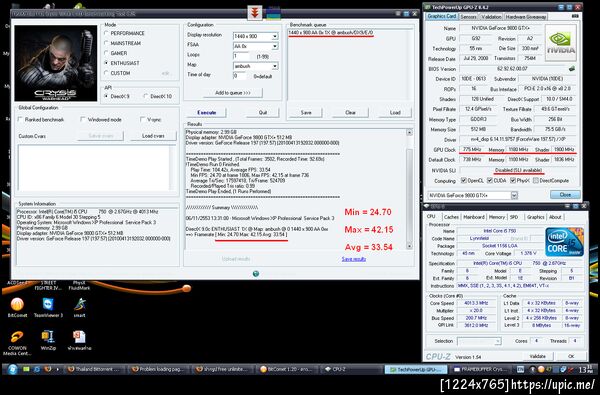This screenshot has height=395, width=600.
Task: Select the Graphics Card tab in GPU-Z
Action: point(441,16)
